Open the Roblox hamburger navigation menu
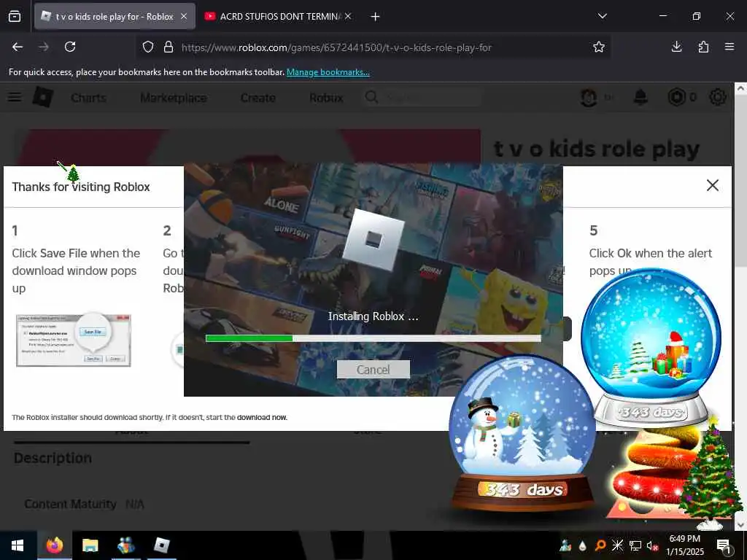 (x=15, y=97)
